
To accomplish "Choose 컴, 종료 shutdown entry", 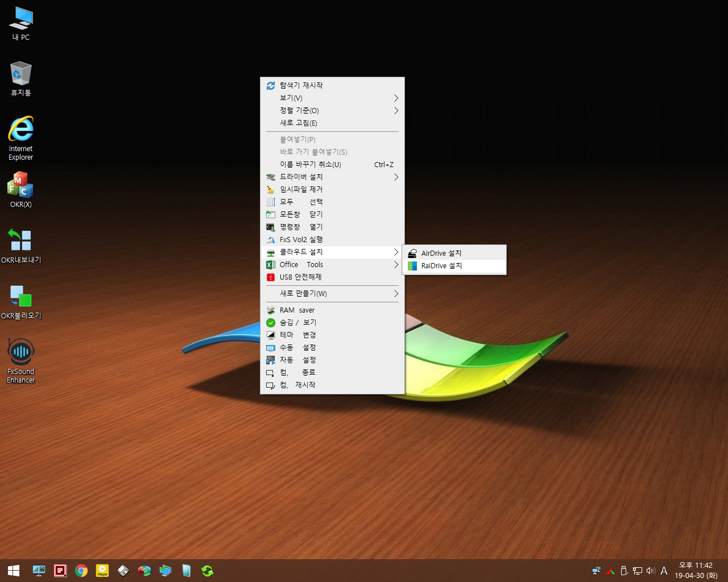I will click(x=332, y=372).
